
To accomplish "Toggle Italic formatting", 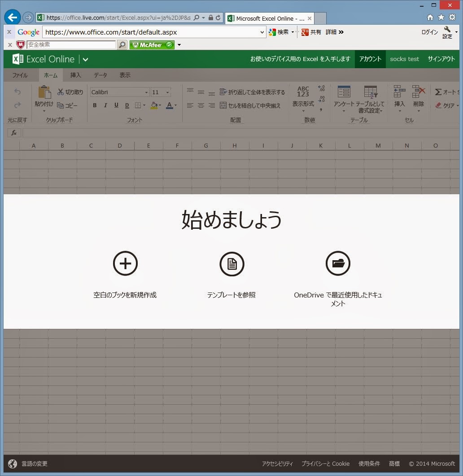I will pos(105,105).
